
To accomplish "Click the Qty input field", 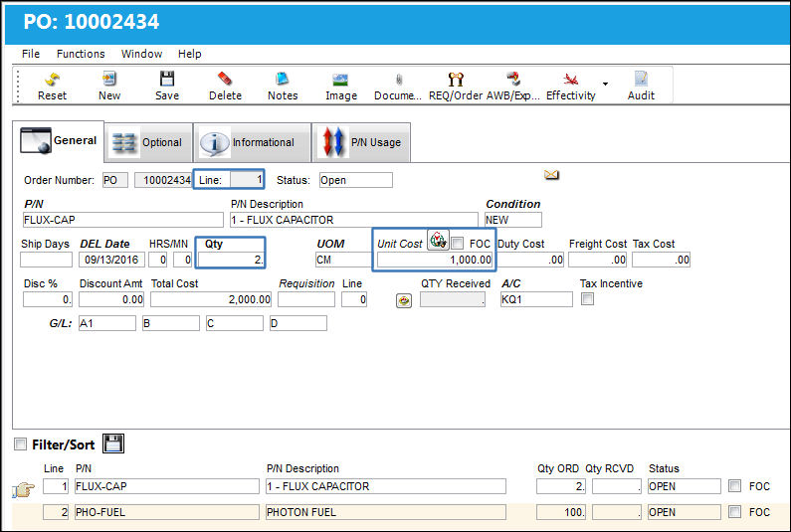I will (231, 260).
